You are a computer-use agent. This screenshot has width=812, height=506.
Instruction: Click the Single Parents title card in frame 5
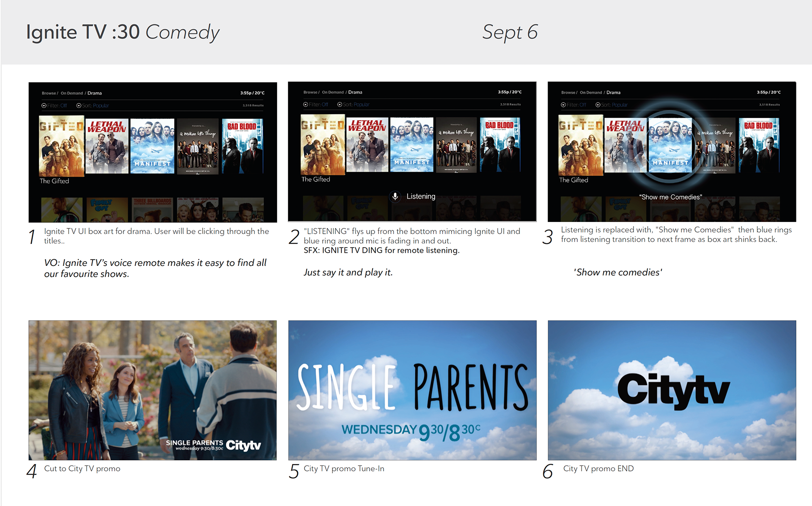click(412, 390)
